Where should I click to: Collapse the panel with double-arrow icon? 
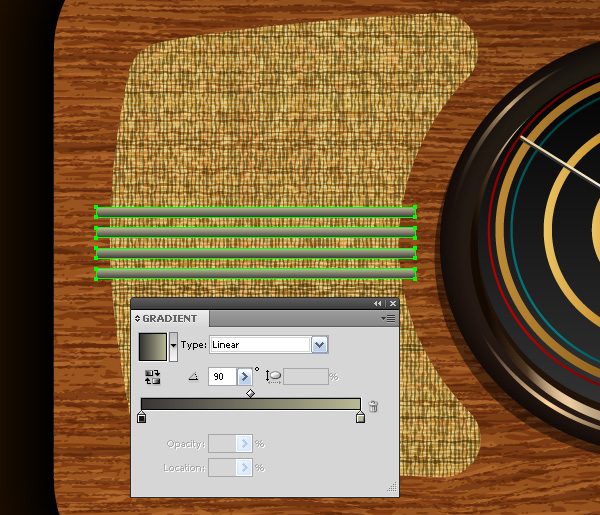click(378, 303)
